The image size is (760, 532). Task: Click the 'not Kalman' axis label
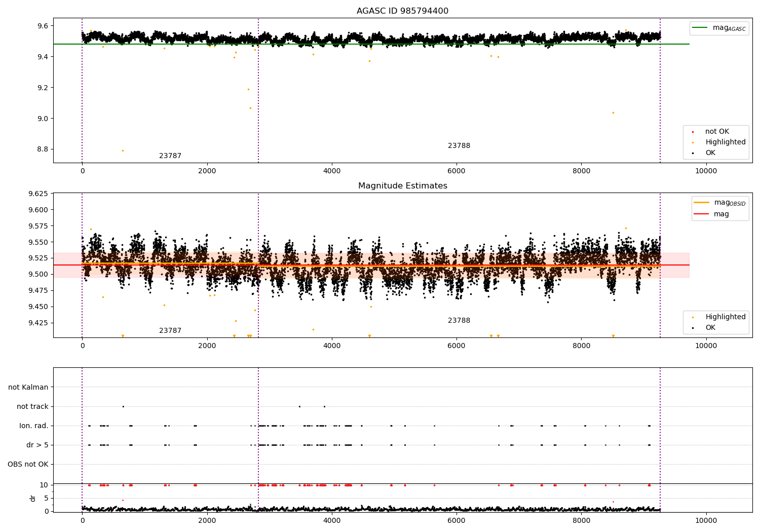pyautogui.click(x=28, y=387)
